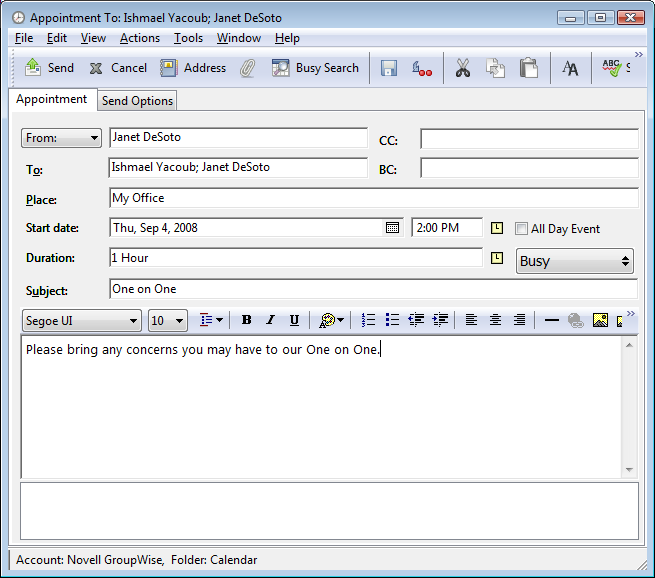
Task: Open the calendar picker for Start date
Action: [x=392, y=228]
